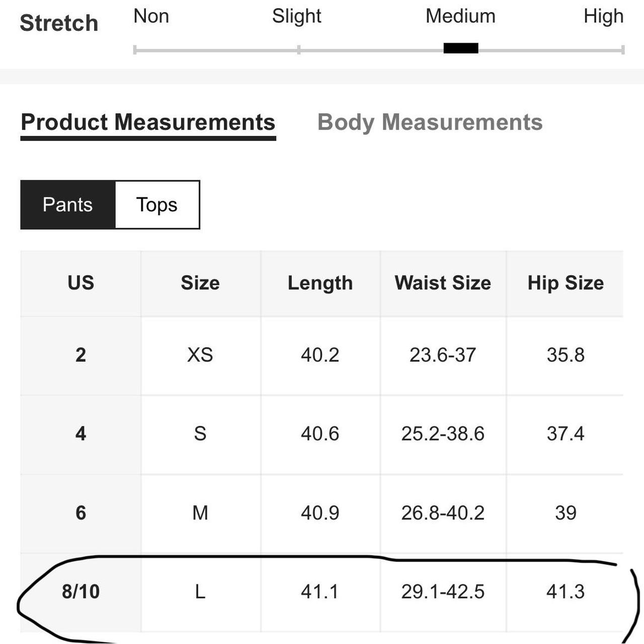
Task: Click the US column header
Action: click(80, 283)
